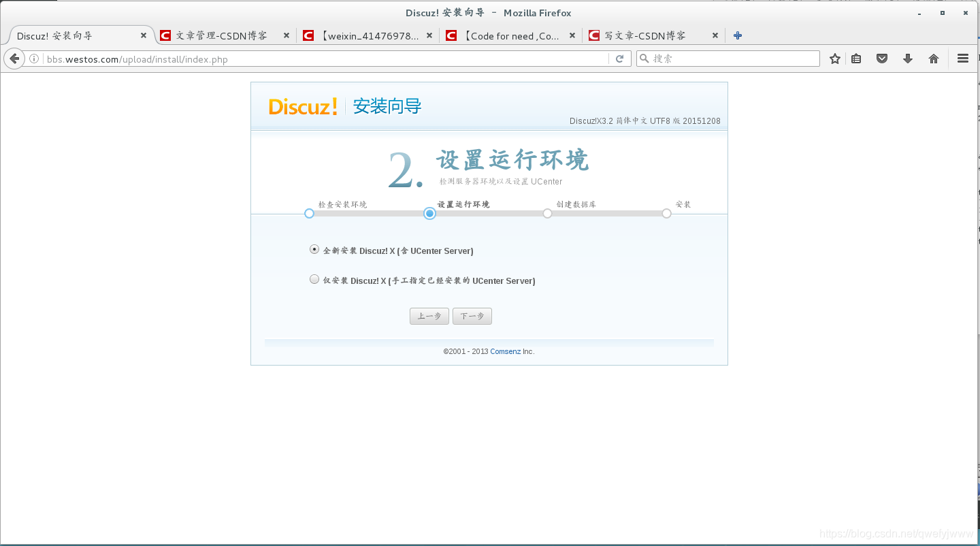Click the 上一步 button
The image size is (980, 546).
[429, 316]
